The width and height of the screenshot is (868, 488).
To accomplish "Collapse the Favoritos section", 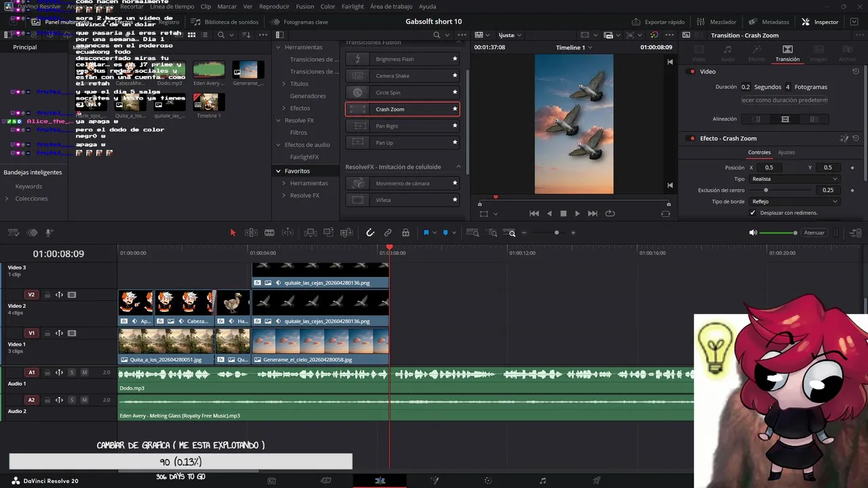I will tap(278, 171).
